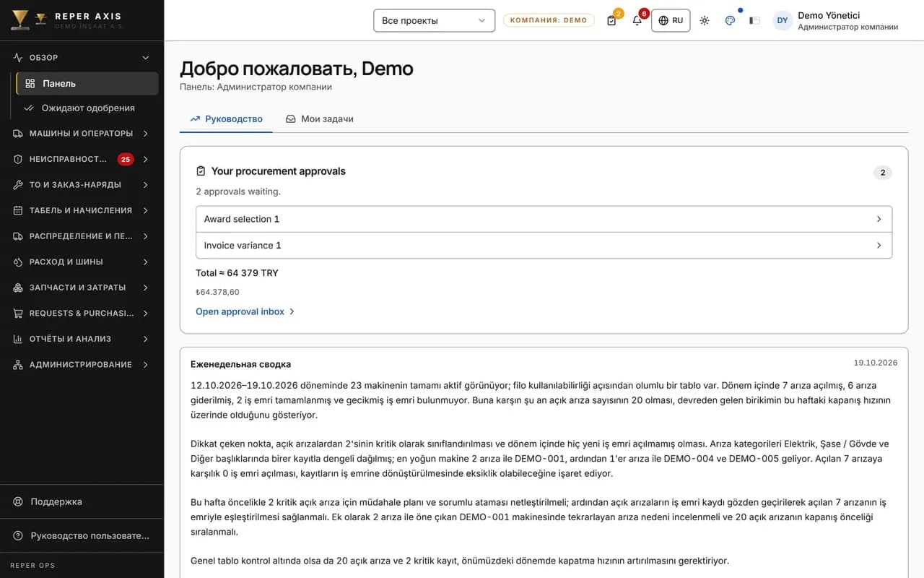The image size is (924, 578).
Task: Open the Award selection row chevron
Action: (879, 219)
